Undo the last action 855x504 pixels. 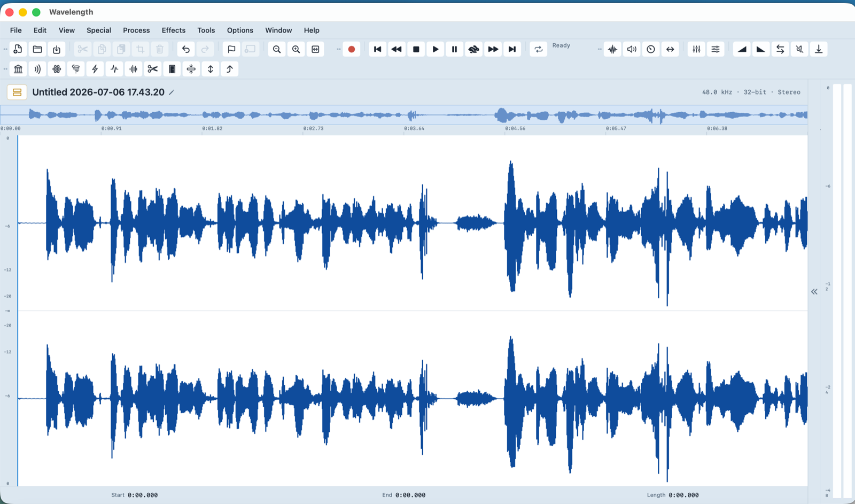(x=186, y=49)
